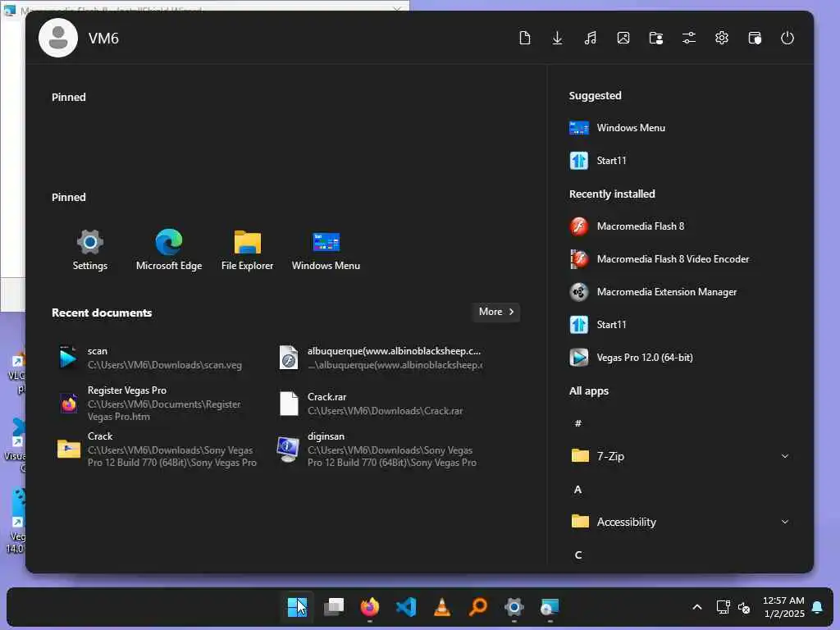Open Start11 under Recently installed
This screenshot has height=630, width=840.
[598, 325]
